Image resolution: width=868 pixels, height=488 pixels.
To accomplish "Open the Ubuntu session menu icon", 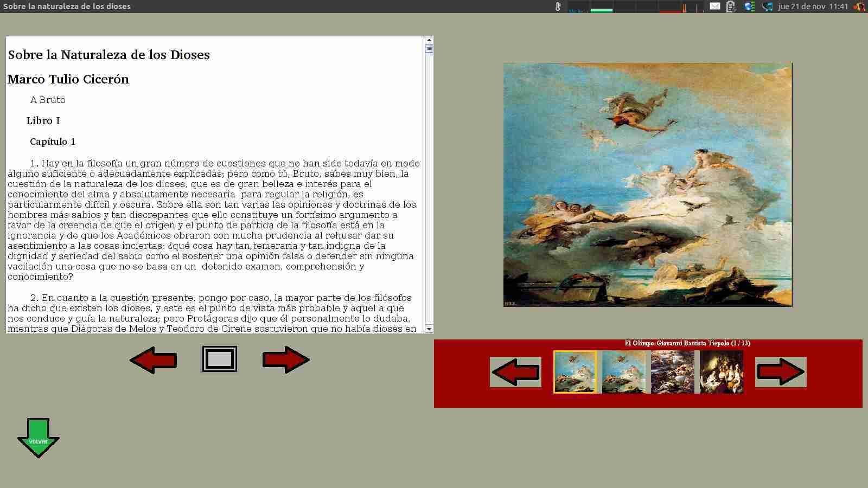I will click(859, 7).
